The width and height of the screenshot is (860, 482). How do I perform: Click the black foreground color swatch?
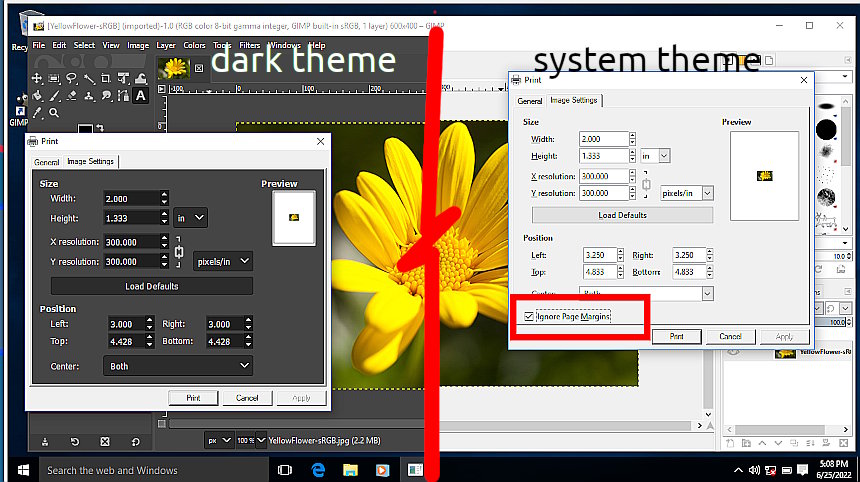(x=84, y=128)
